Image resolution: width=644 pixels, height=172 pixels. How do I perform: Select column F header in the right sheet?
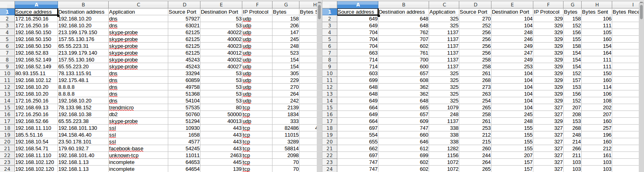[x=548, y=5]
